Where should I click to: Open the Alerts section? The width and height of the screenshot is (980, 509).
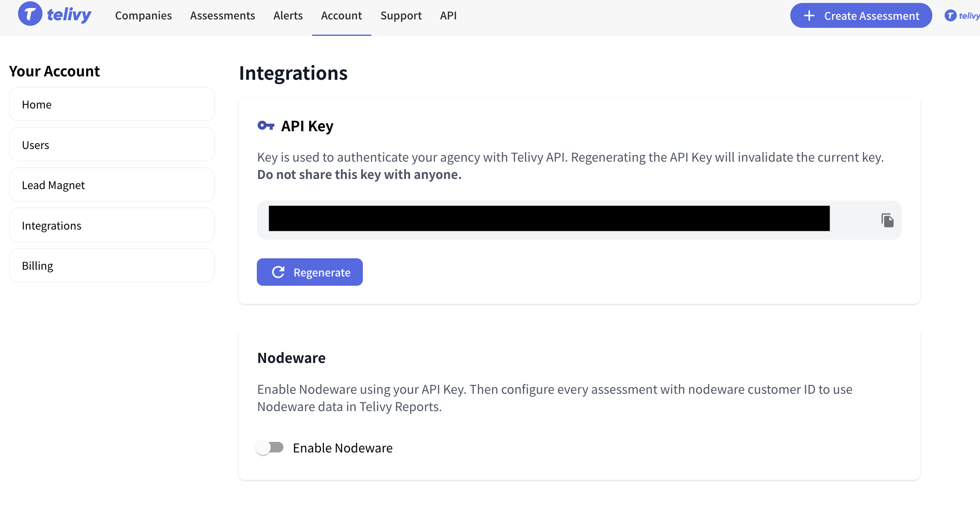click(x=288, y=16)
